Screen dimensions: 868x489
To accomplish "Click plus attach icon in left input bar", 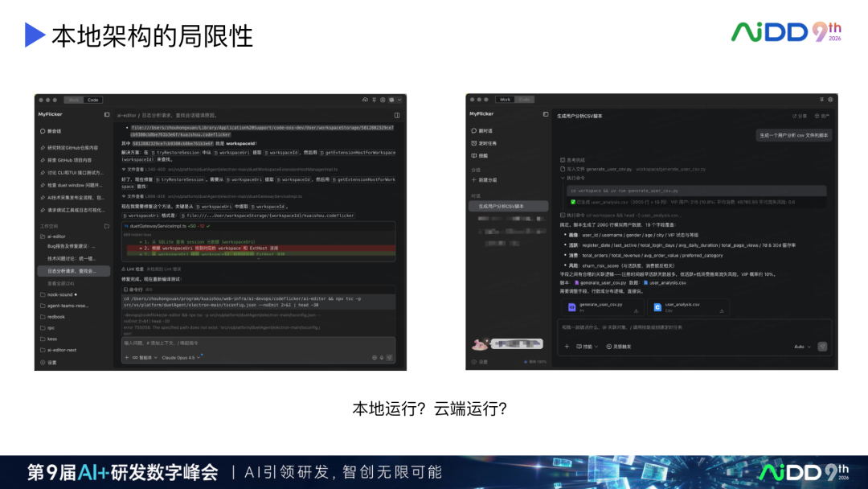I will (126, 358).
